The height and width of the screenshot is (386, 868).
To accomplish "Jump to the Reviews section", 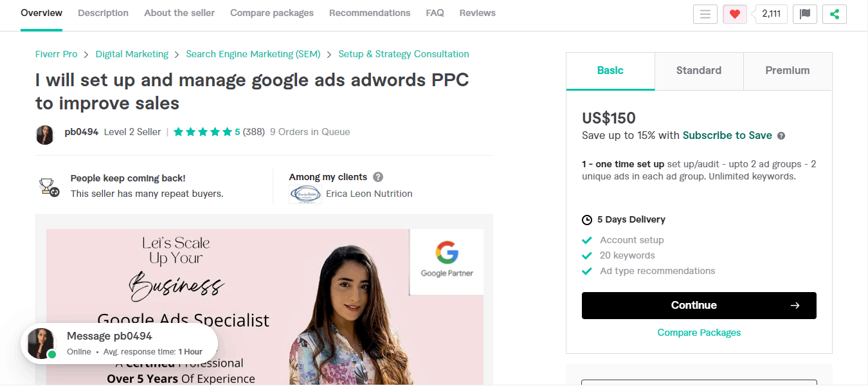I will pos(478,13).
